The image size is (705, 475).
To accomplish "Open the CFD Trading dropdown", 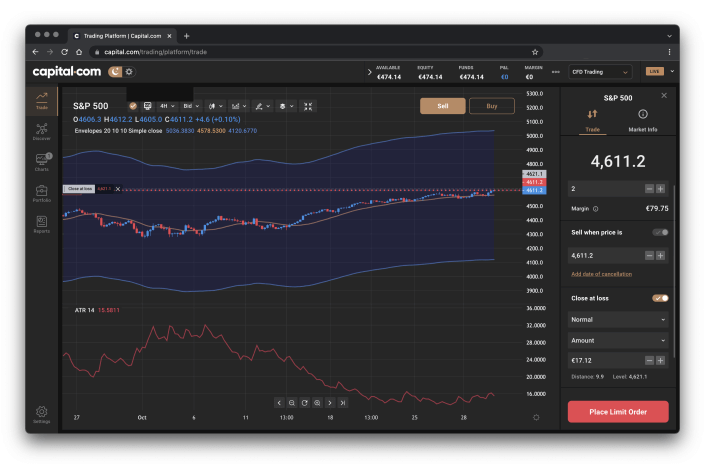I will pos(600,72).
